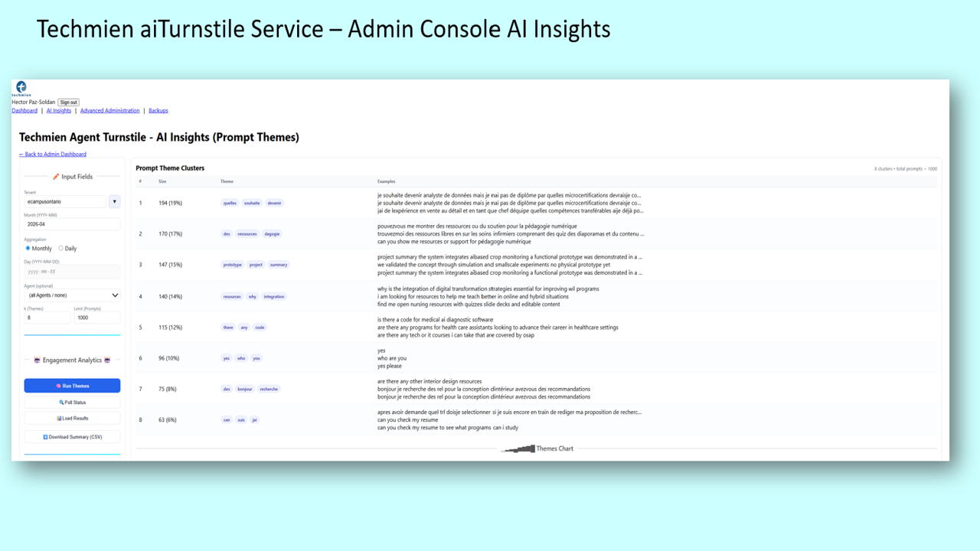Viewport: 980px width, 551px height.
Task: Click the '140 (14%)' size cell
Action: coord(171,297)
